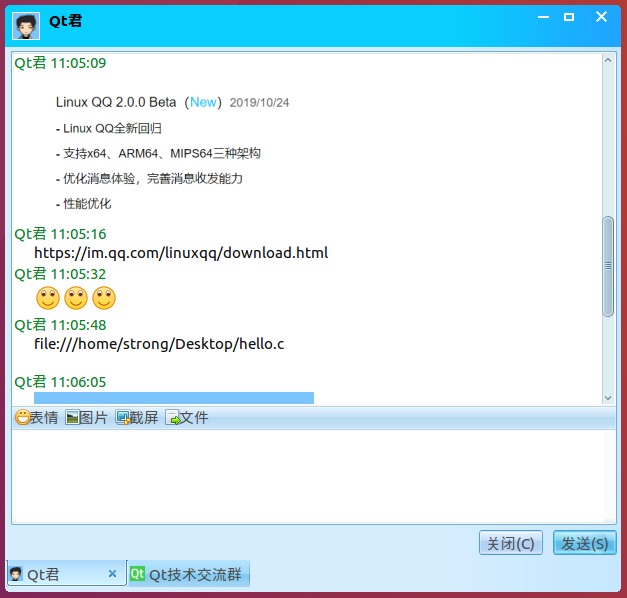Click the Qt icon on Qt技术交流群 tab
Image resolution: width=627 pixels, height=598 pixels.
pos(137,574)
